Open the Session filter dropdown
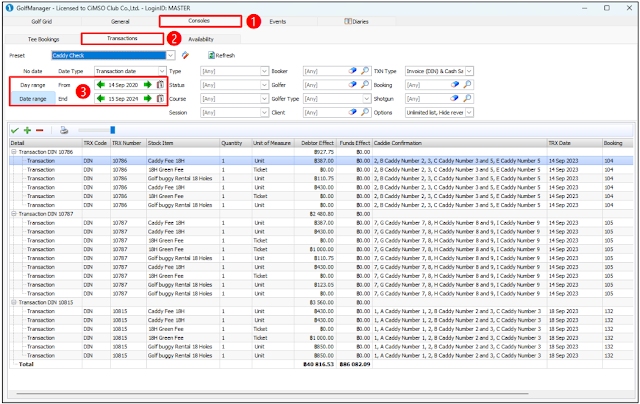 [264, 113]
